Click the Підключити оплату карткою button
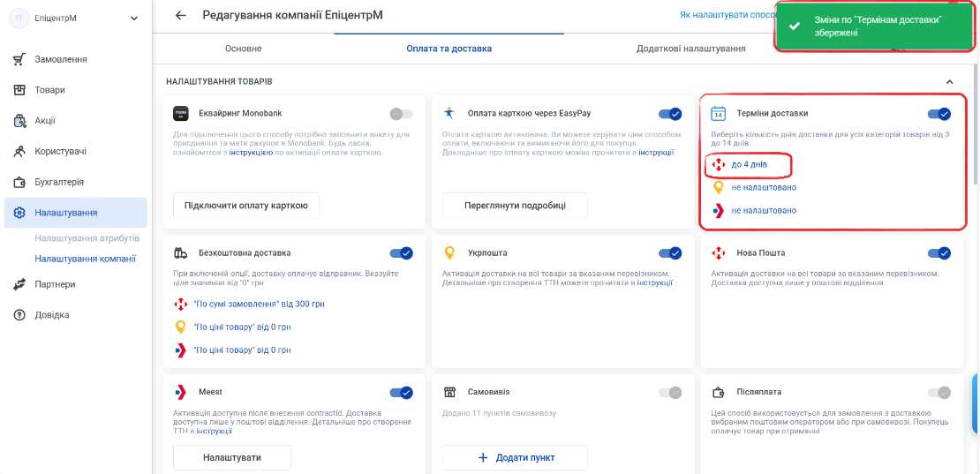This screenshot has height=474, width=980. click(x=246, y=206)
